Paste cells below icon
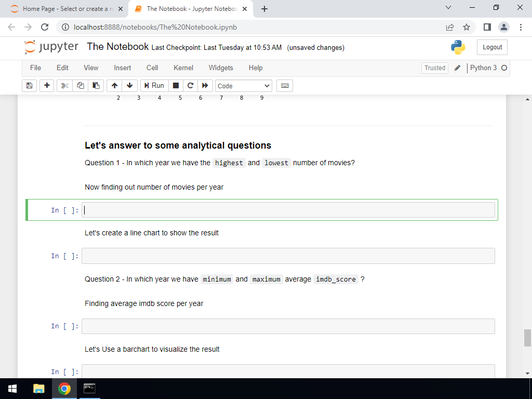The image size is (532, 399). point(96,86)
